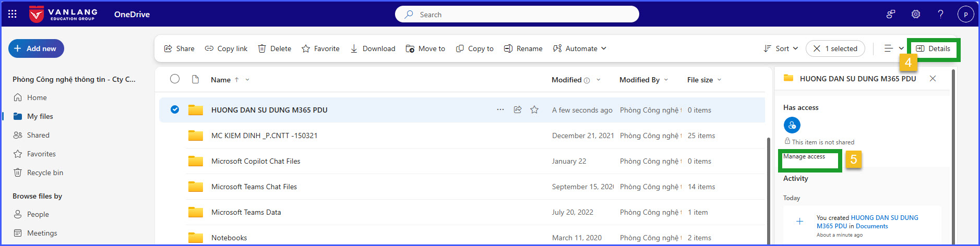Click the Add new button

pyautogui.click(x=36, y=48)
